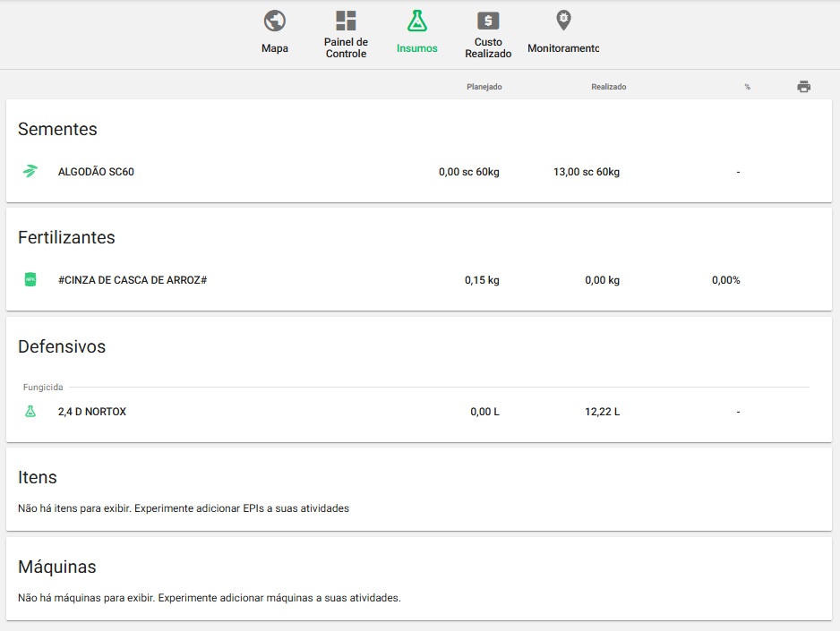This screenshot has height=631, width=840.
Task: Select the 2,4 D NORTOX item name
Action: 92,412
